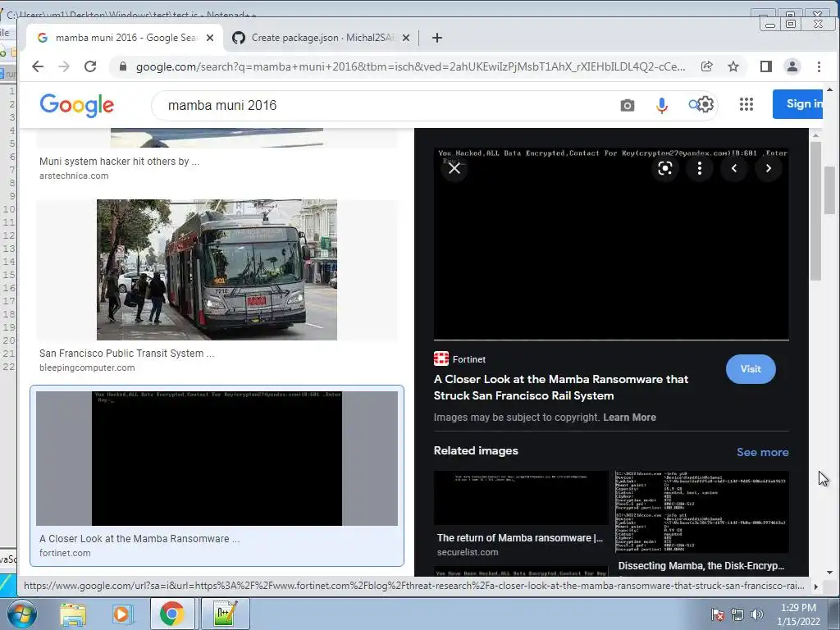Show previous image in preview panel
840x630 pixels.
(x=734, y=168)
